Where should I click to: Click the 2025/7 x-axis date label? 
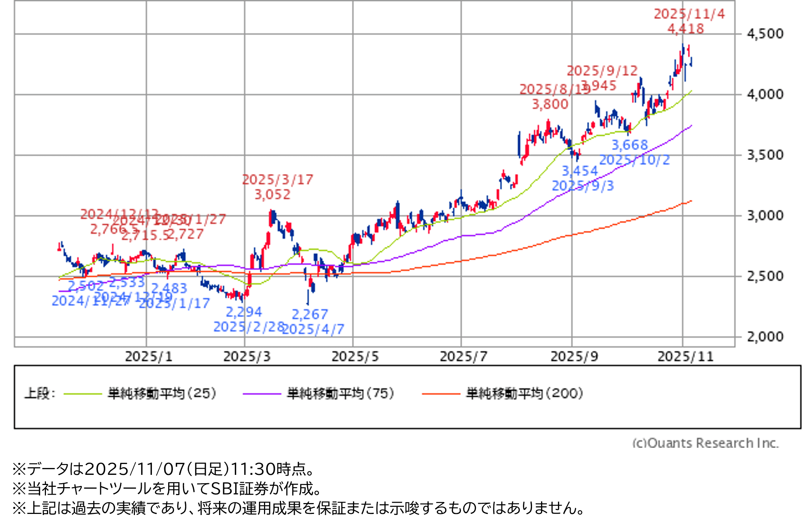coord(463,357)
